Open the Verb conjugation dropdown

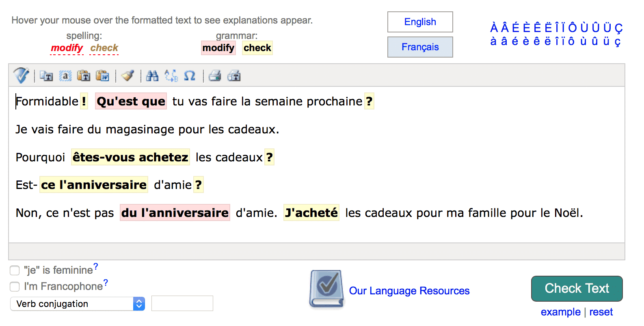click(77, 304)
